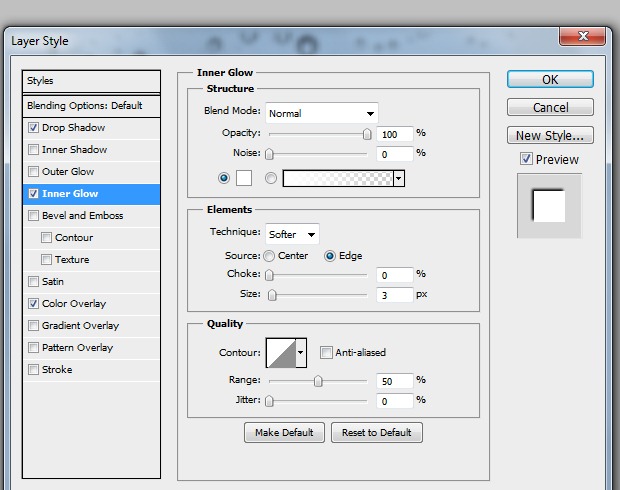Click the Reset to Default button
620x490 pixels.
[377, 432]
